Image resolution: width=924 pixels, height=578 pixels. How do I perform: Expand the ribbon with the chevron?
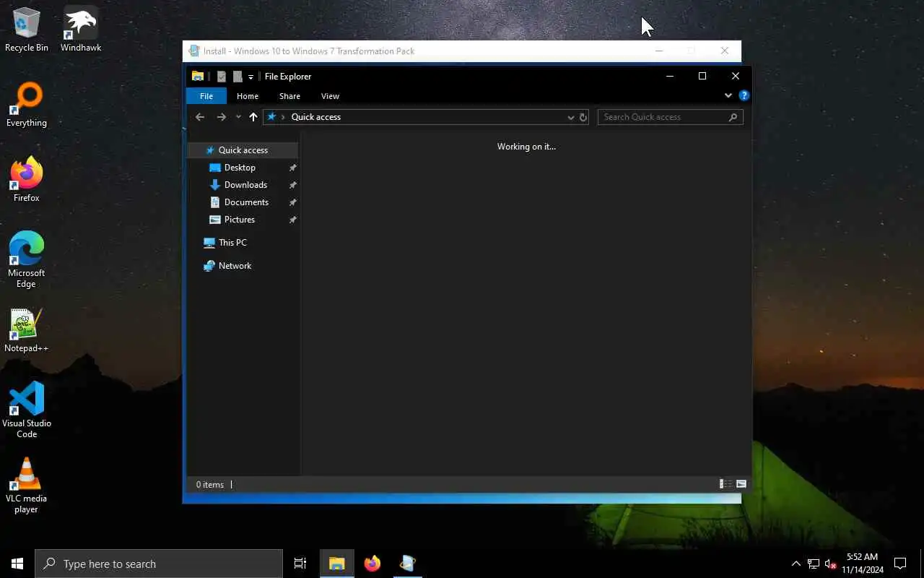coord(728,95)
